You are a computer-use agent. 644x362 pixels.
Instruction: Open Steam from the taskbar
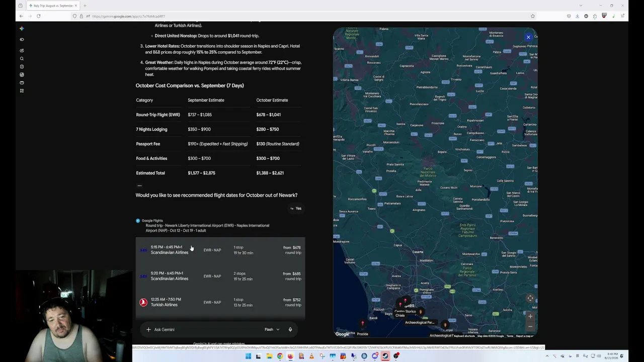coord(385,356)
